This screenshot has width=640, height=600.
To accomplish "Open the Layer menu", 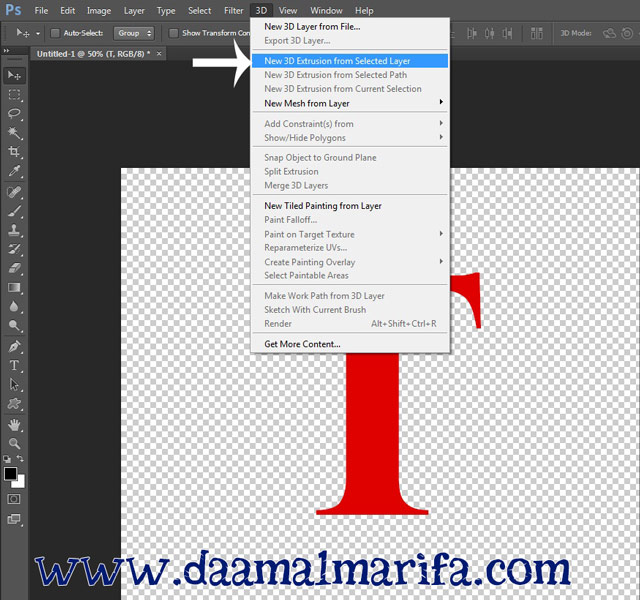I will coord(134,11).
